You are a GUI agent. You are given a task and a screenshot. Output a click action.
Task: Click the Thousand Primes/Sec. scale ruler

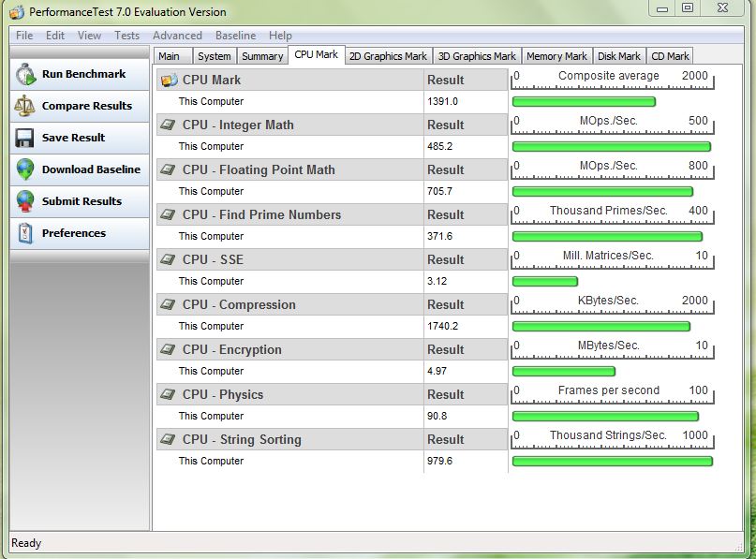click(613, 215)
